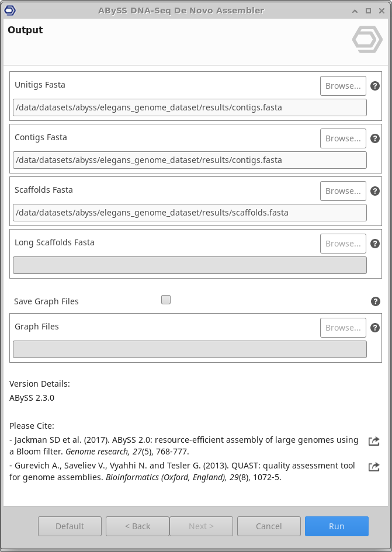Enable the Save Graph Files checkbox

point(166,300)
